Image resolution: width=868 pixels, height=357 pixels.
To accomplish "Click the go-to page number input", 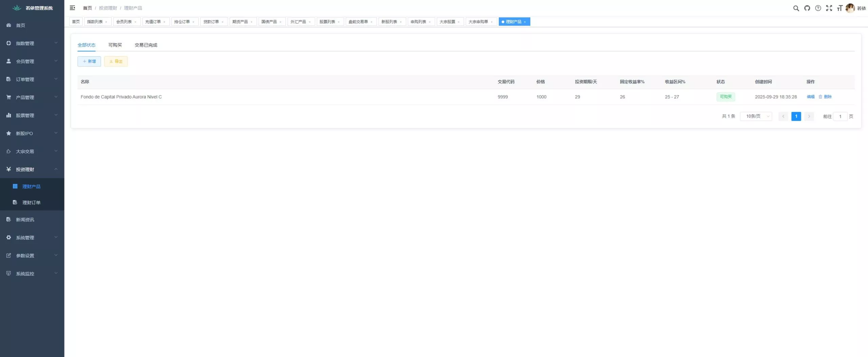I will (x=840, y=116).
